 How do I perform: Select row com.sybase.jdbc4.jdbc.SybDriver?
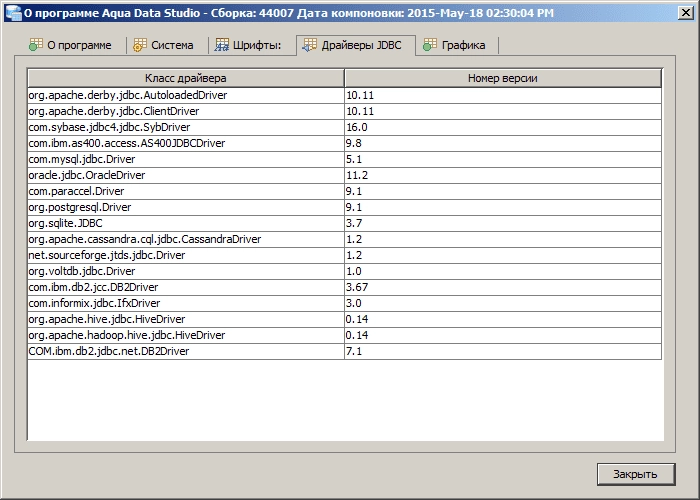click(x=344, y=128)
